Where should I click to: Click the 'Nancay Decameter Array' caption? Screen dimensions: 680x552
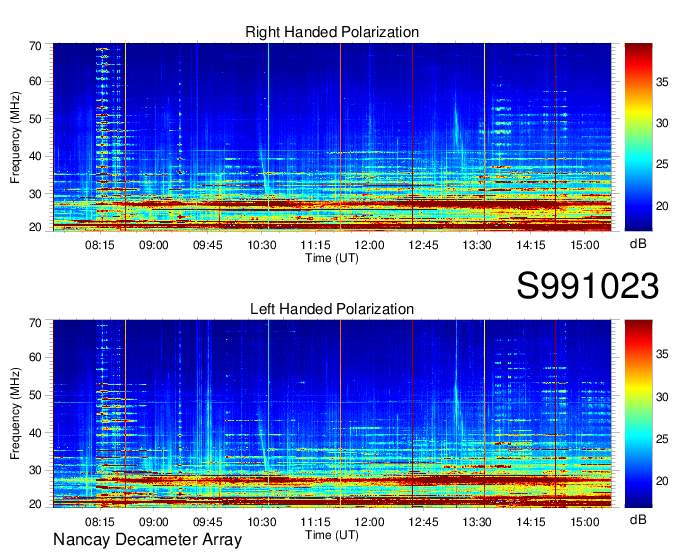point(147,540)
